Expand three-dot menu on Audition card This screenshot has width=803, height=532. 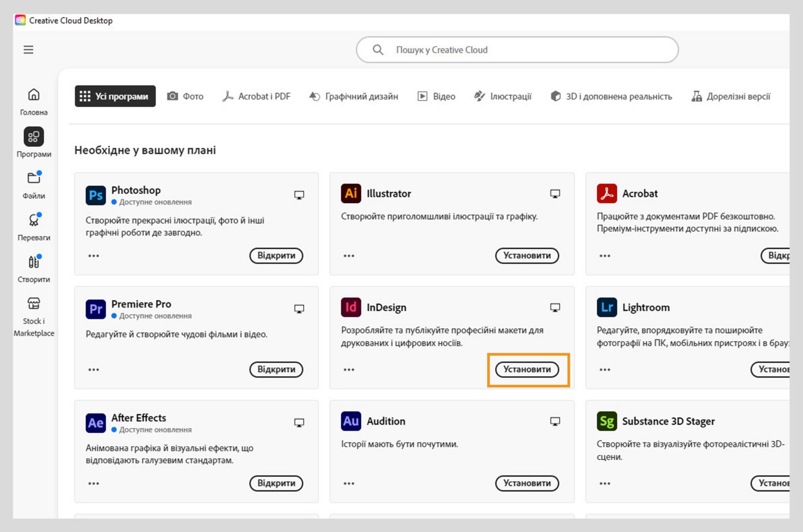[349, 483]
